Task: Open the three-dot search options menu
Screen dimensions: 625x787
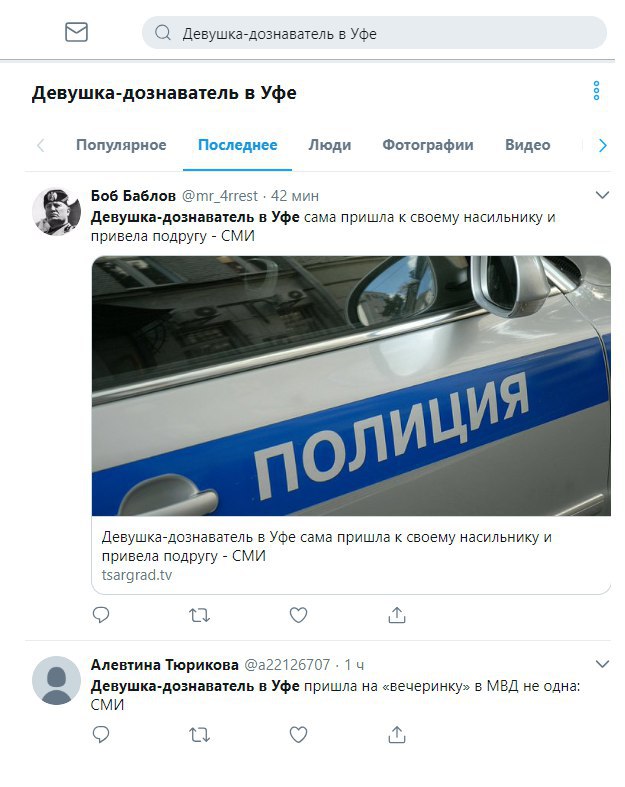Action: (596, 90)
